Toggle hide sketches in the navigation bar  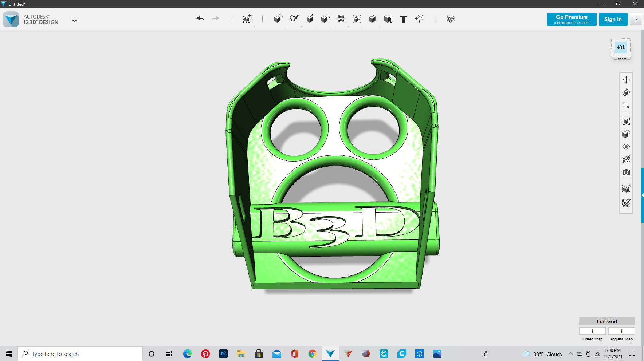coord(626,159)
